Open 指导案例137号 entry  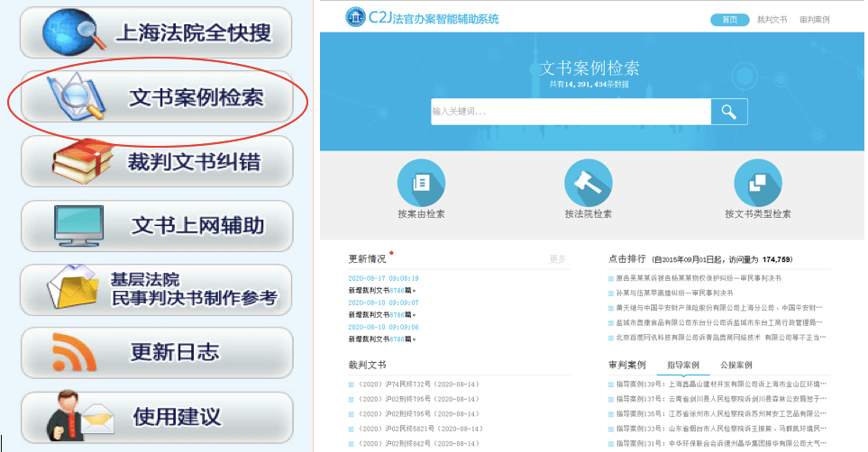click(721, 399)
